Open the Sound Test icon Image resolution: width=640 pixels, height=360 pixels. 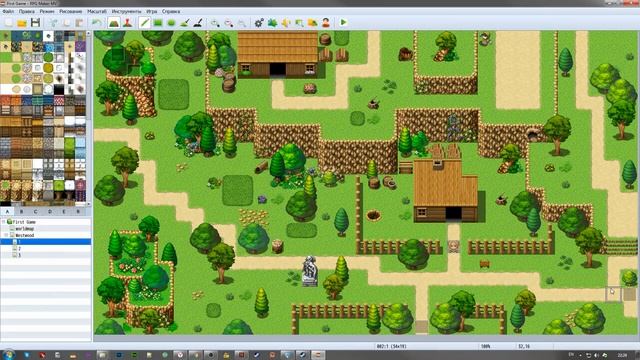[286, 22]
